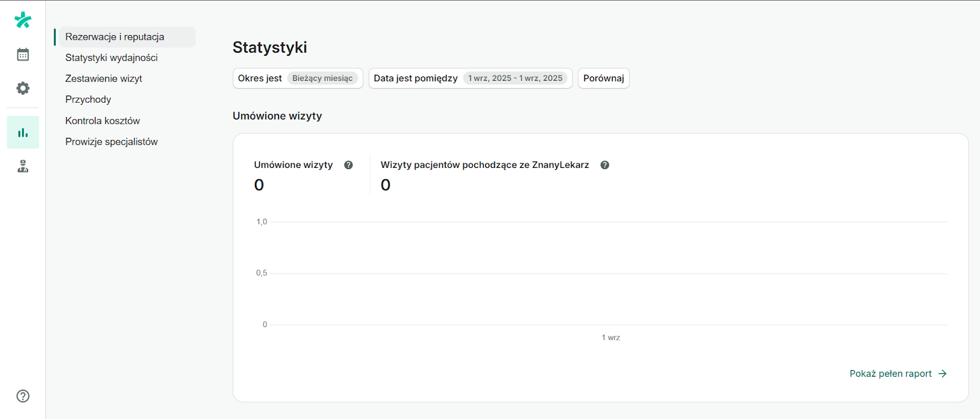
Task: Open Prowizje specjalistów section
Action: (111, 141)
